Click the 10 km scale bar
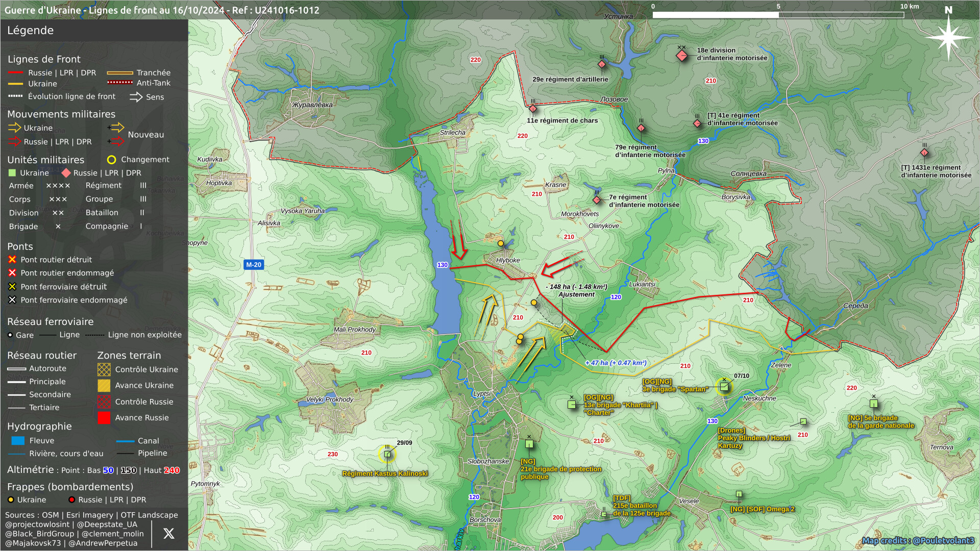The width and height of the screenshot is (980, 551). point(778,15)
